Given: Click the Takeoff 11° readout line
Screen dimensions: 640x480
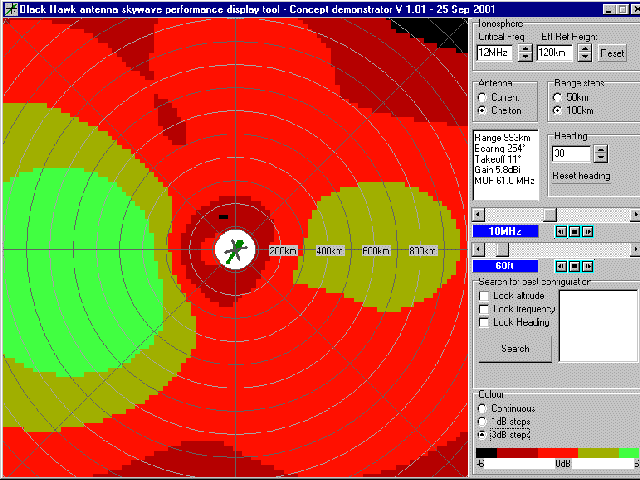Looking at the screenshot, I should click(498, 159).
